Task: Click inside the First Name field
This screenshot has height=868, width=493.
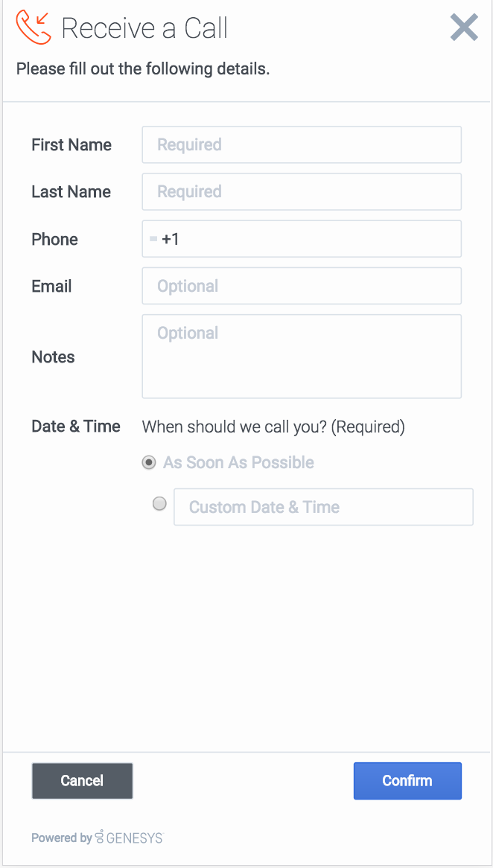Action: coord(301,144)
